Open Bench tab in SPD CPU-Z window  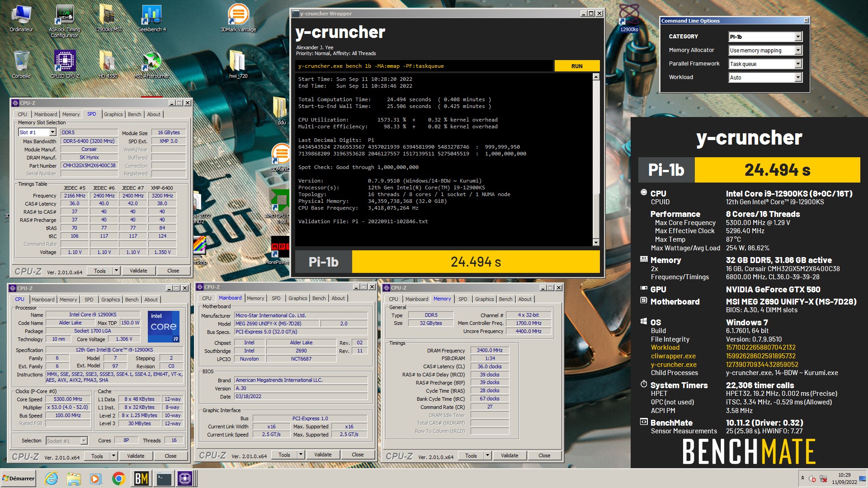[134, 114]
